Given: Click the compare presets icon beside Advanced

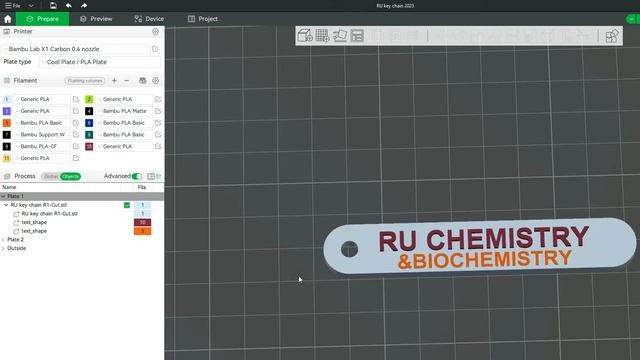Looking at the screenshot, I should click(x=151, y=176).
